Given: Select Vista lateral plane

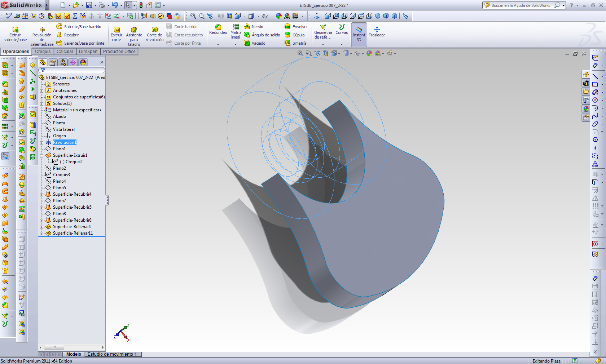Looking at the screenshot, I should pos(63,129).
